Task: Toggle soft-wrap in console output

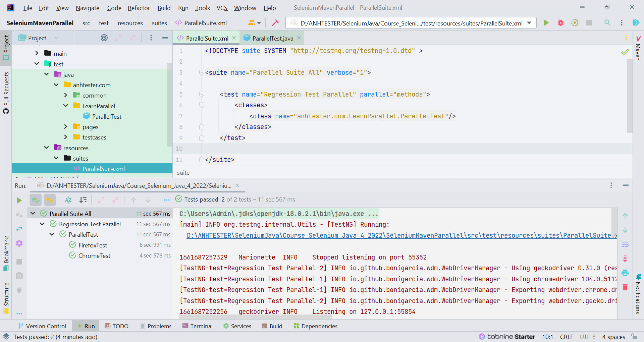Action: (625, 244)
